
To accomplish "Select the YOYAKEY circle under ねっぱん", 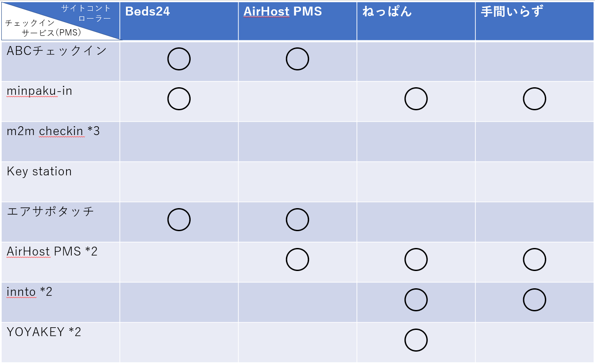I will click(416, 340).
